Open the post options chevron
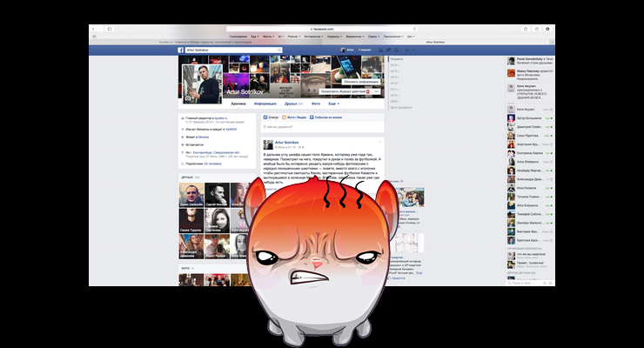The width and height of the screenshot is (644, 348). 380,143
